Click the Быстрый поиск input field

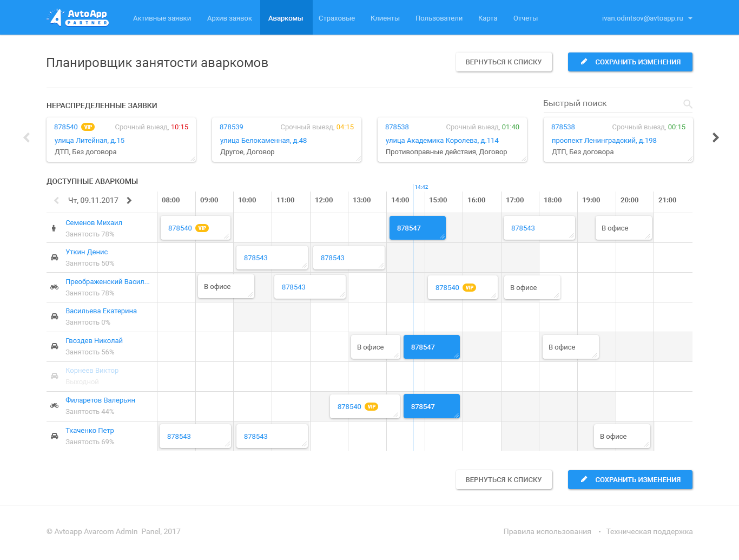click(611, 103)
